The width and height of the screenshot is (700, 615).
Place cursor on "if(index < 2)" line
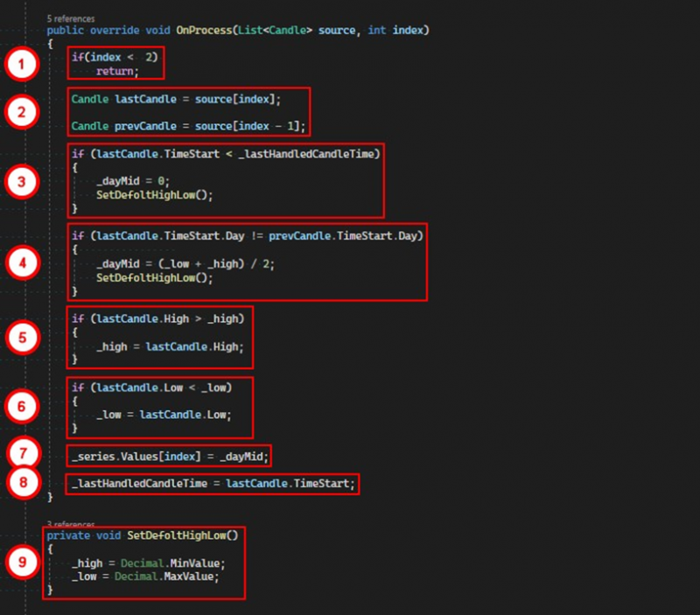(x=115, y=57)
